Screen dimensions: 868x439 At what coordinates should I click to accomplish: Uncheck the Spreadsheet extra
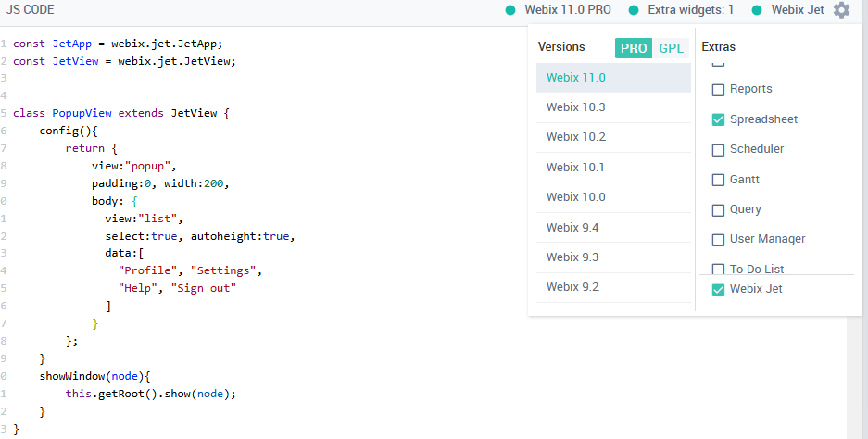click(x=718, y=119)
